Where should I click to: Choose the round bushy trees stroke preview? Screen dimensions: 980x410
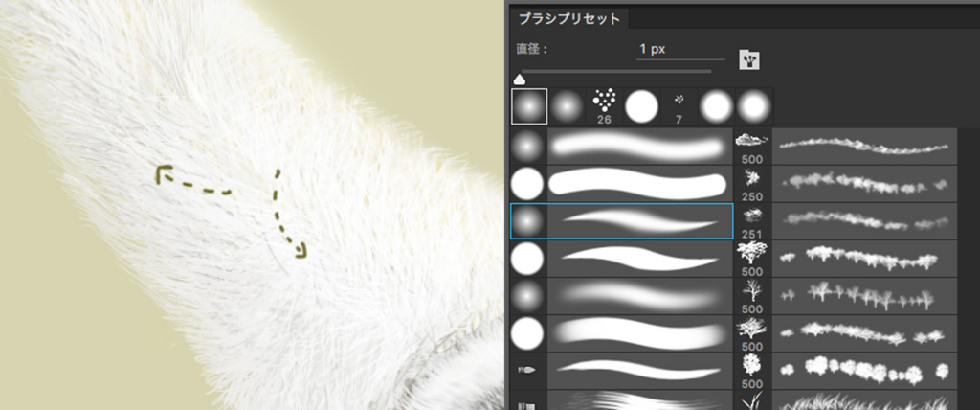864,371
